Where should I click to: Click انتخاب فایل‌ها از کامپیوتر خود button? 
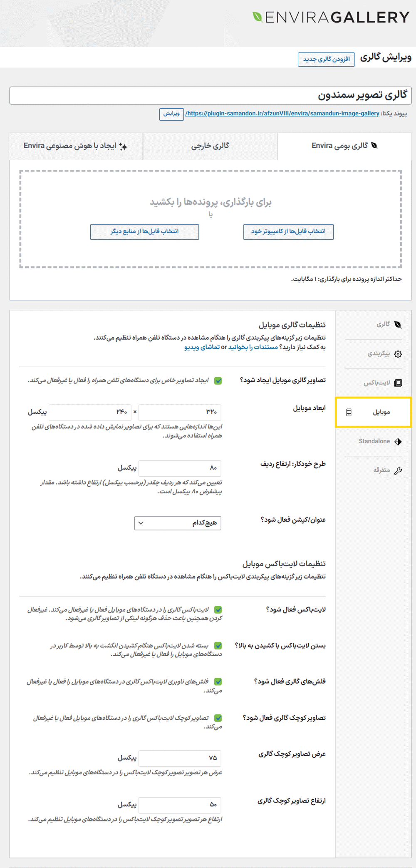[288, 231]
